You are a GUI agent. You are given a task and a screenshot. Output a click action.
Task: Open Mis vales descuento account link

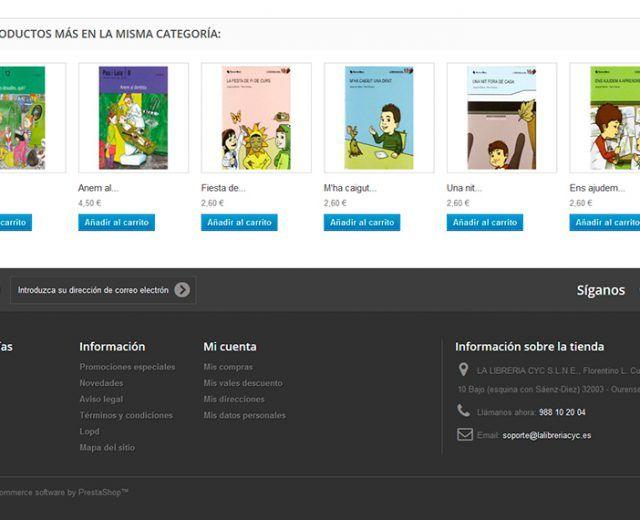[243, 383]
